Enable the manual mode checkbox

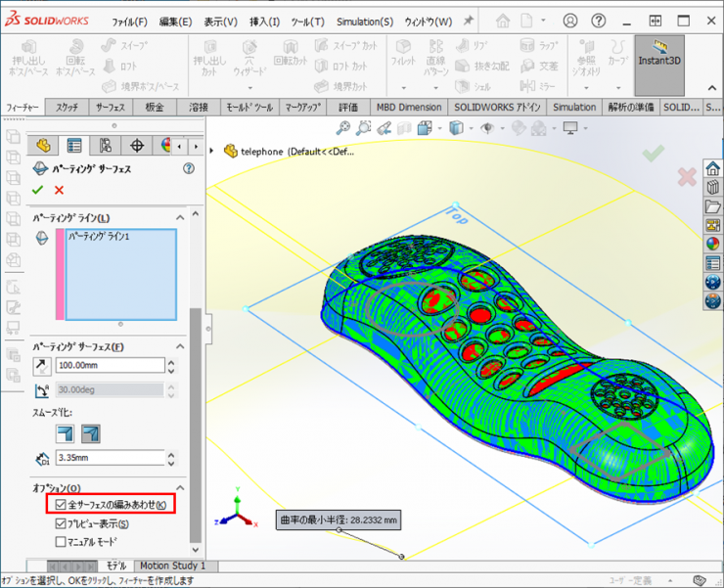[61, 541]
